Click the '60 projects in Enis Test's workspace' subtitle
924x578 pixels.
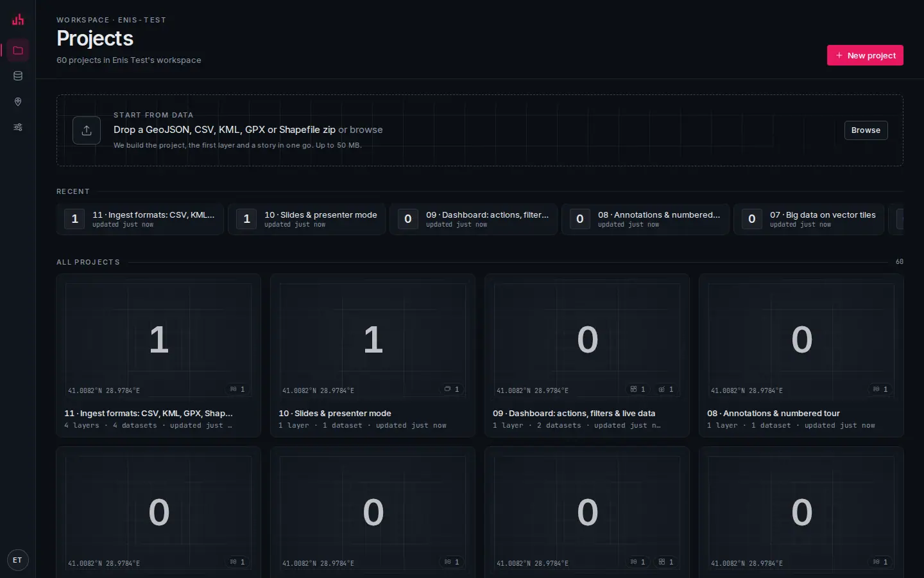click(x=129, y=60)
